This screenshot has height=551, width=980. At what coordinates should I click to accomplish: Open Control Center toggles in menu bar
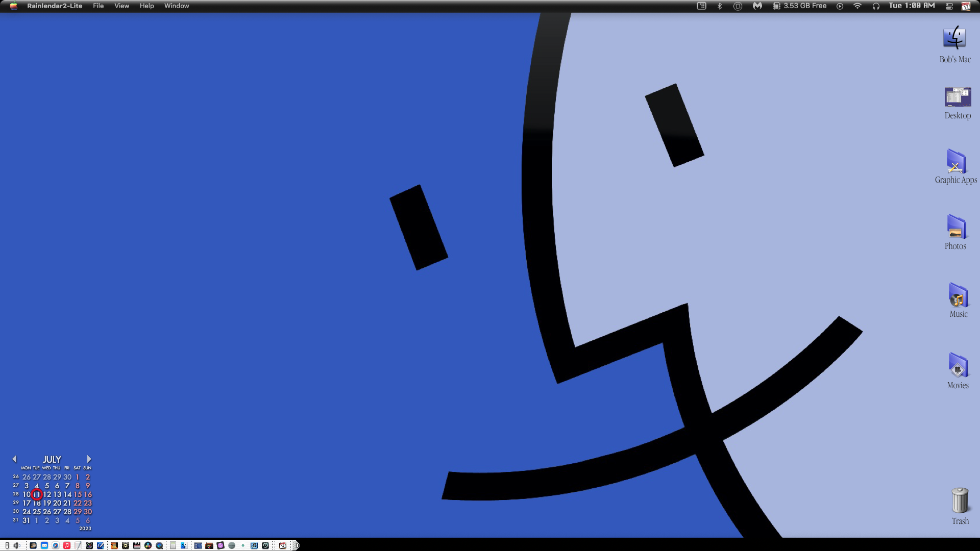coord(949,6)
